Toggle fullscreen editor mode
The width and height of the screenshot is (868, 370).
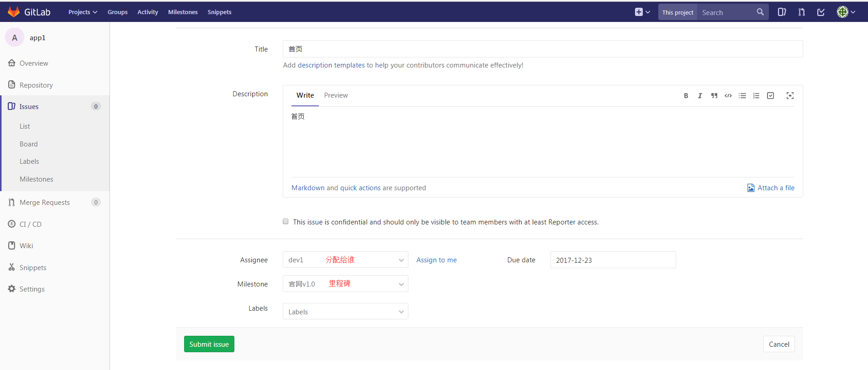[790, 95]
